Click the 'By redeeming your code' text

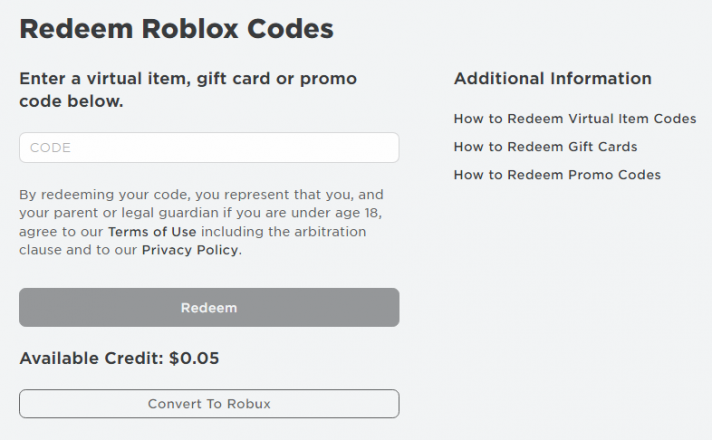coord(108,194)
